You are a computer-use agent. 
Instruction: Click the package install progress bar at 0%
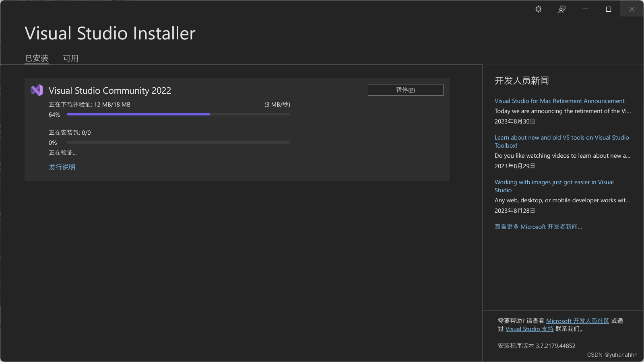point(178,142)
